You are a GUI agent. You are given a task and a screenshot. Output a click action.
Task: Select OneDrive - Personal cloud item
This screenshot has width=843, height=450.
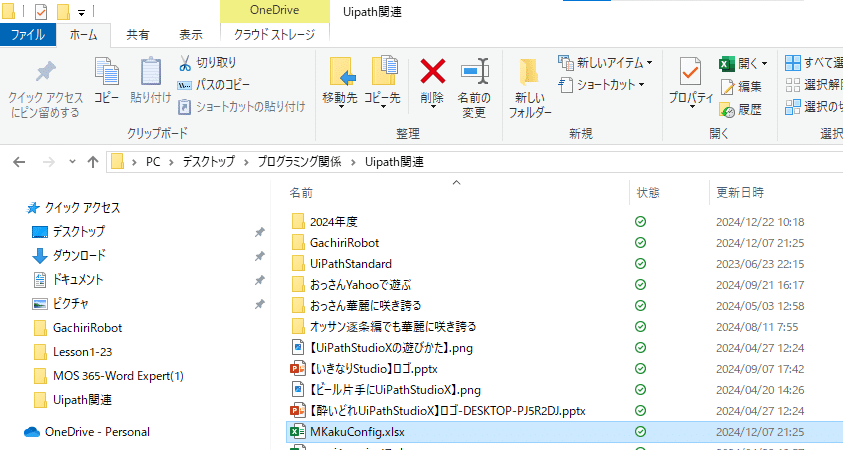pyautogui.click(x=87, y=432)
